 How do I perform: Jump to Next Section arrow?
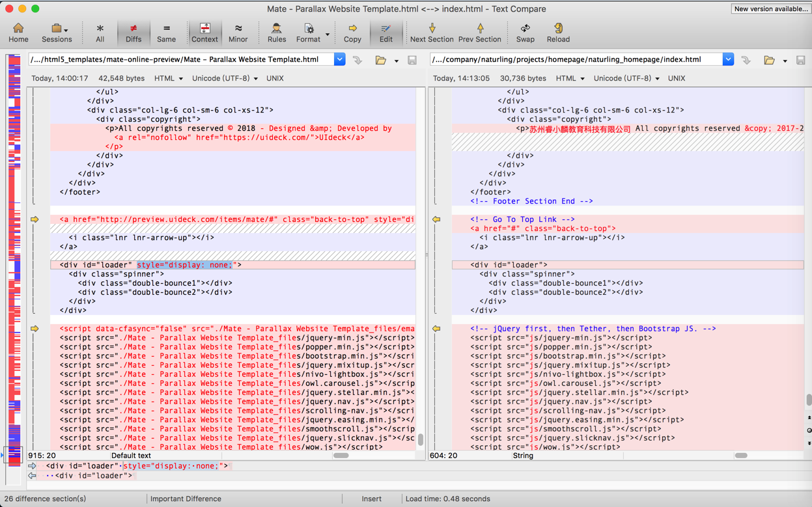(x=431, y=33)
